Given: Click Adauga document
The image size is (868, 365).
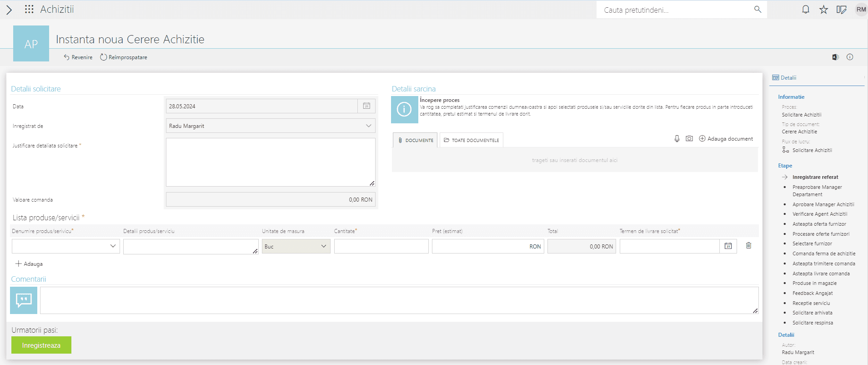Looking at the screenshot, I should pos(726,138).
